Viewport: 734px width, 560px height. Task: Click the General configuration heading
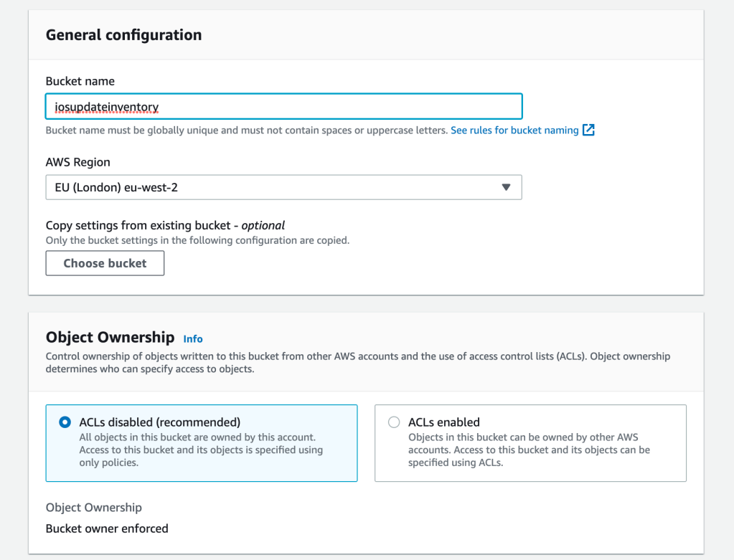pos(123,35)
